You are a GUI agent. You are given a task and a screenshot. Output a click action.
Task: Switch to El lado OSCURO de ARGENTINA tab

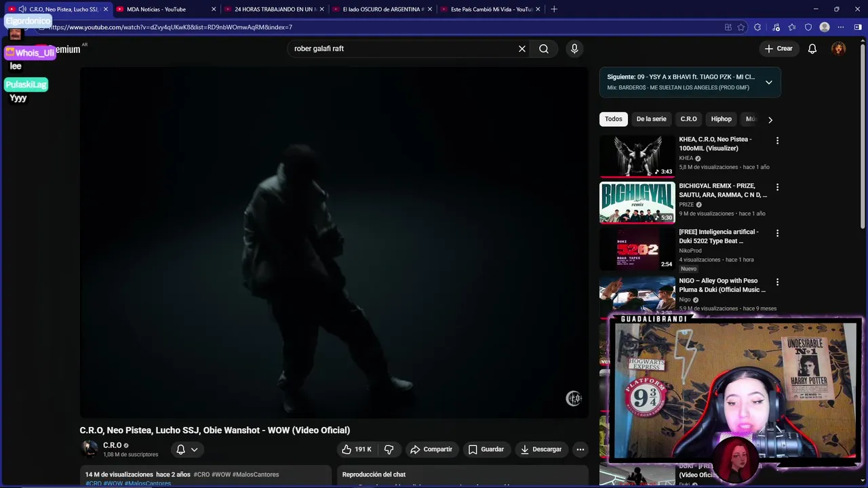pyautogui.click(x=383, y=9)
